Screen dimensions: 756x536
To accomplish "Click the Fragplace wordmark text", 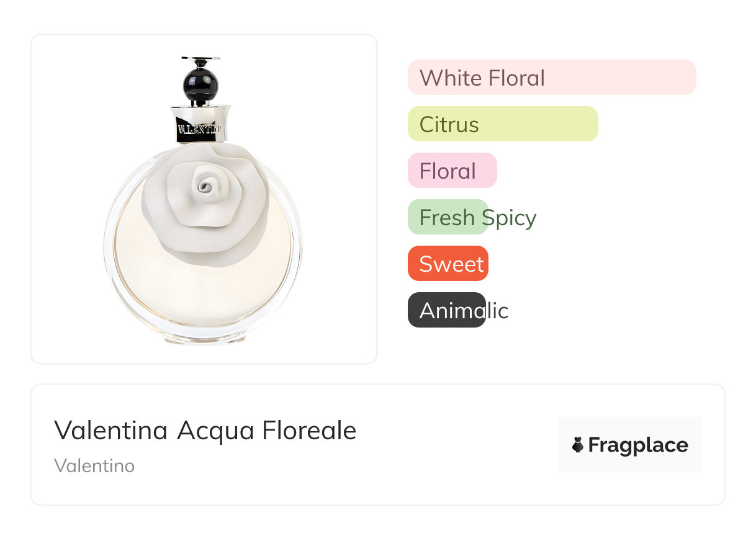I will click(x=638, y=445).
